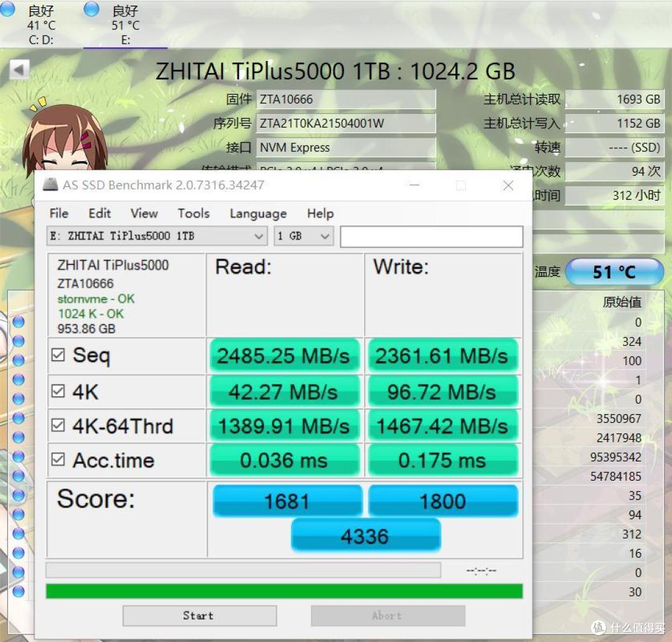Screen dimensions: 672x642
Task: Open the Tools menu
Action: tap(193, 214)
